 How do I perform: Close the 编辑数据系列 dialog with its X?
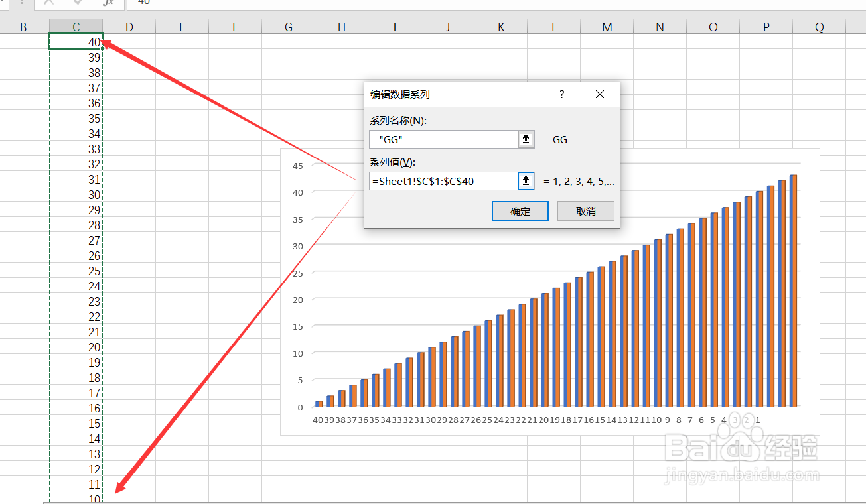pos(599,94)
